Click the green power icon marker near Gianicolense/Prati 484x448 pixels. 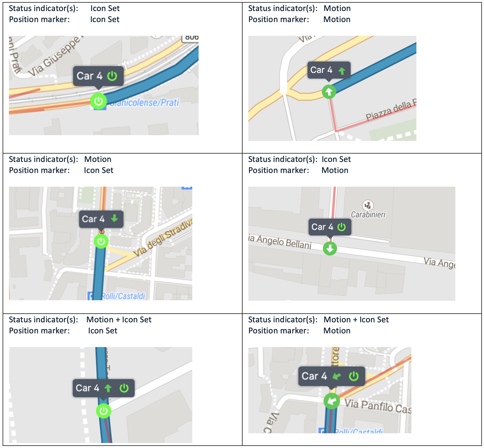[x=98, y=101]
